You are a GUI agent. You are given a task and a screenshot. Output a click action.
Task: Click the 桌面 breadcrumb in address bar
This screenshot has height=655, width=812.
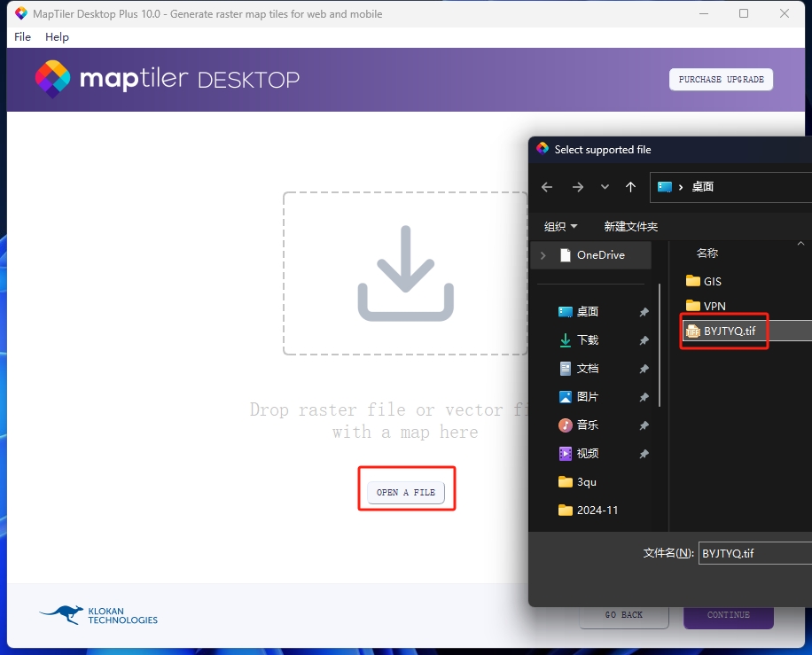coord(703,187)
